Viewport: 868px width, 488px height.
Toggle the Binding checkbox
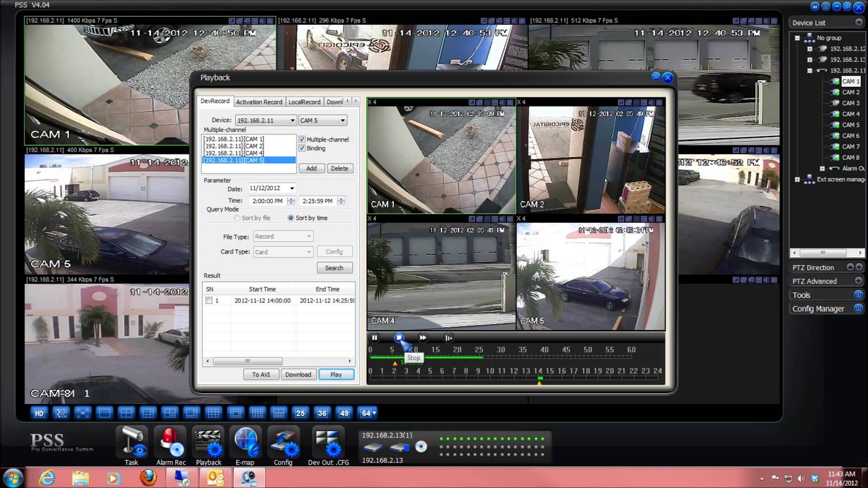click(302, 148)
